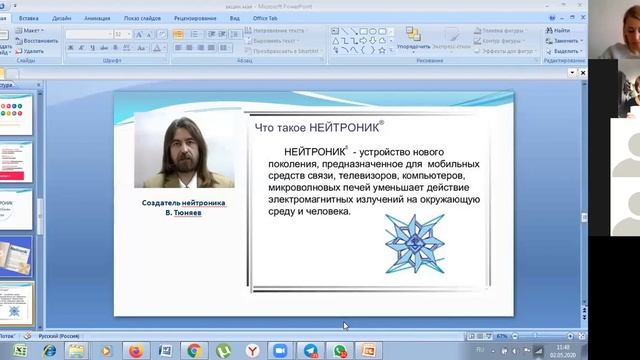Increase font size with large A icon
Viewport: 640px width, 360px height.
139,35
